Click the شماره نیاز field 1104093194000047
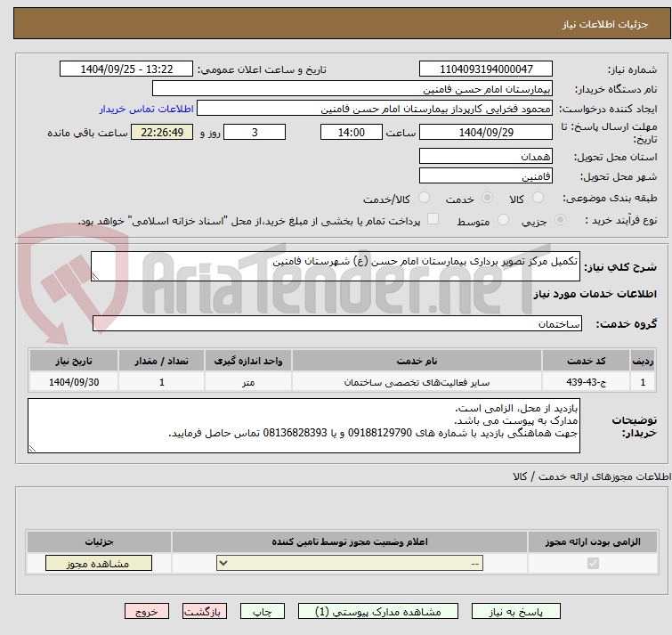This screenshot has width=672, height=635. click(x=486, y=69)
